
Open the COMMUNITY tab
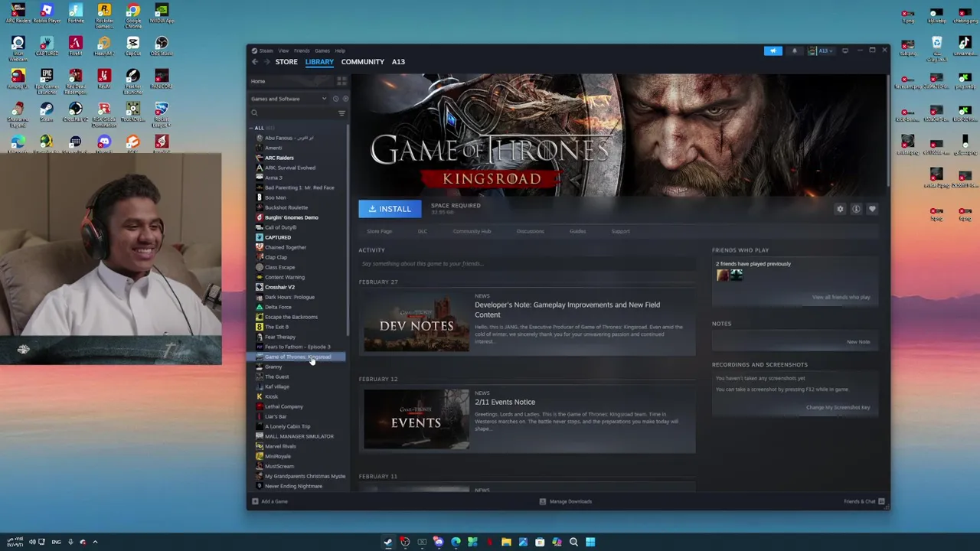[x=363, y=62]
